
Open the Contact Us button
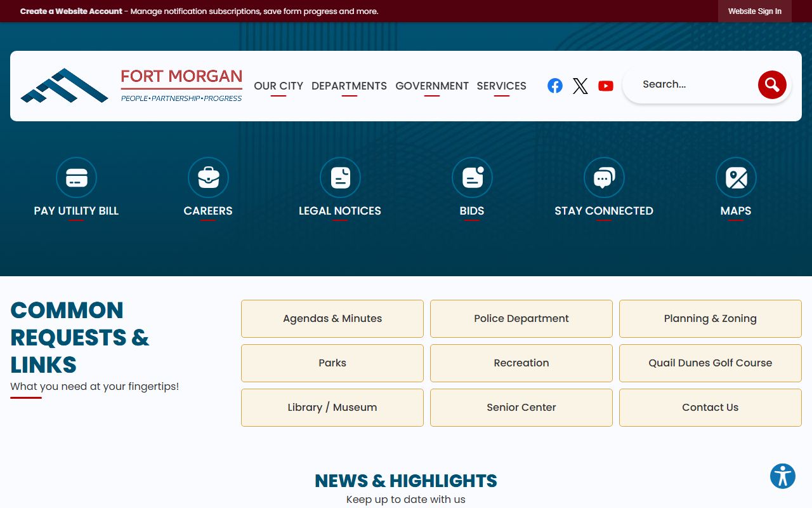pyautogui.click(x=710, y=408)
